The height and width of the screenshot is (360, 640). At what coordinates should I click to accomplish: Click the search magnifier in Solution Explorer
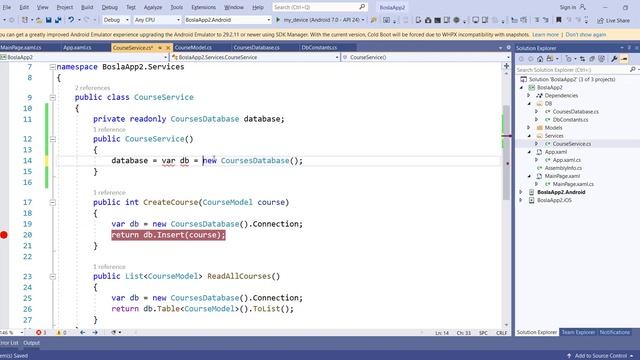[x=632, y=70]
